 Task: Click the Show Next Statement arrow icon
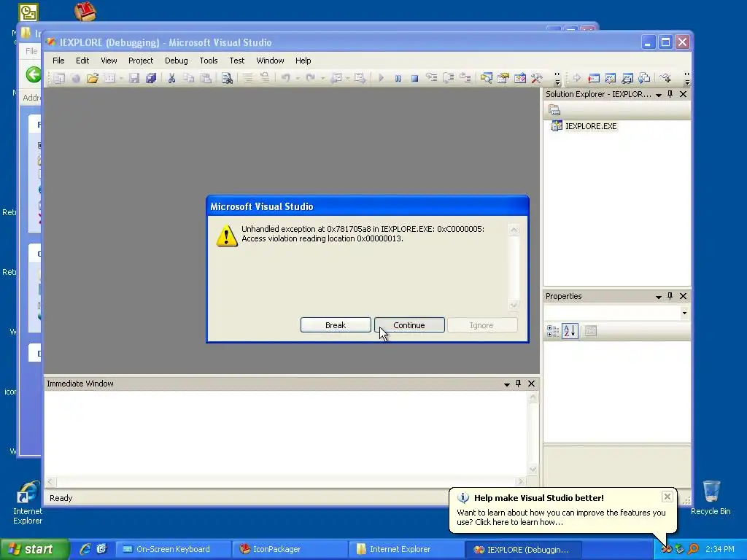click(x=577, y=78)
